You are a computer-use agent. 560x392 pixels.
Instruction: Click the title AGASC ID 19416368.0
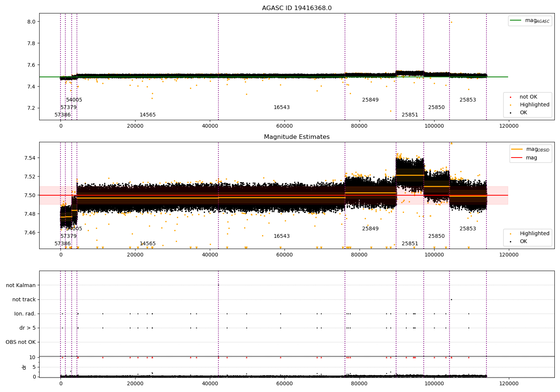click(297, 8)
